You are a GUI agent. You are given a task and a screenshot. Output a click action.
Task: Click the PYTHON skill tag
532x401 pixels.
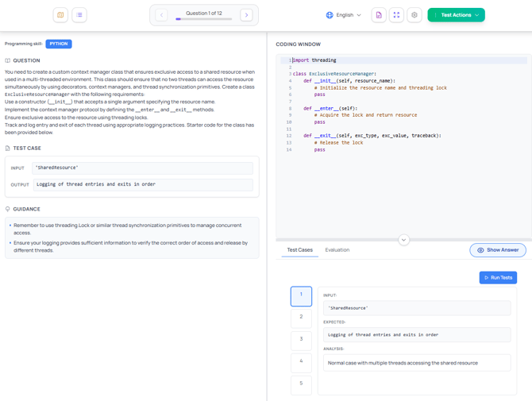pyautogui.click(x=59, y=44)
